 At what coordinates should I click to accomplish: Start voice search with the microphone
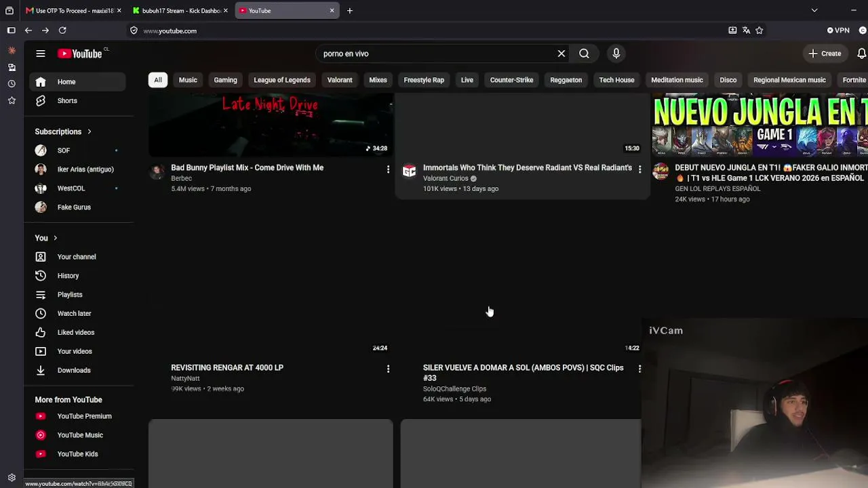tap(616, 54)
